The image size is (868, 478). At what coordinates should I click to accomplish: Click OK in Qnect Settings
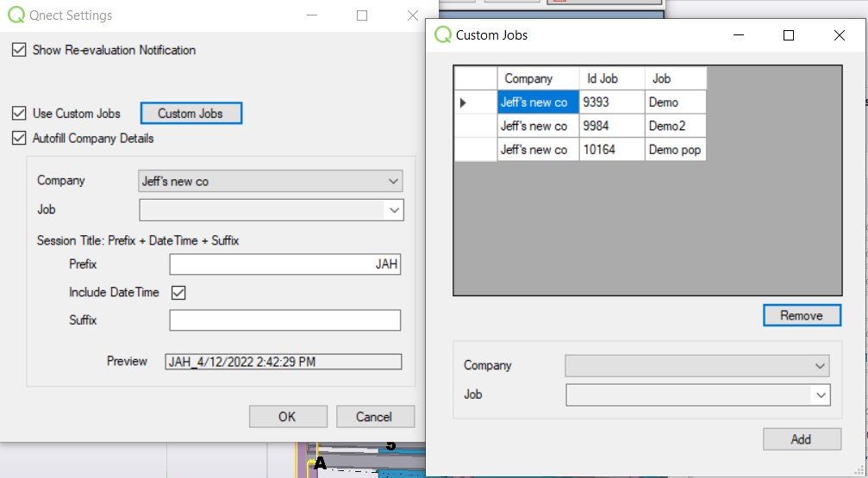(x=288, y=417)
